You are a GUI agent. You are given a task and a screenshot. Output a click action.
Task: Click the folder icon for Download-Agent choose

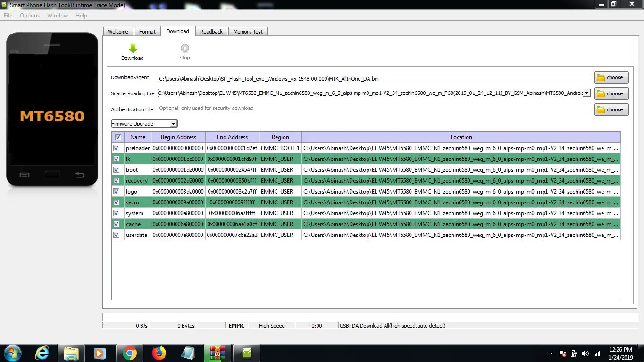pos(601,77)
